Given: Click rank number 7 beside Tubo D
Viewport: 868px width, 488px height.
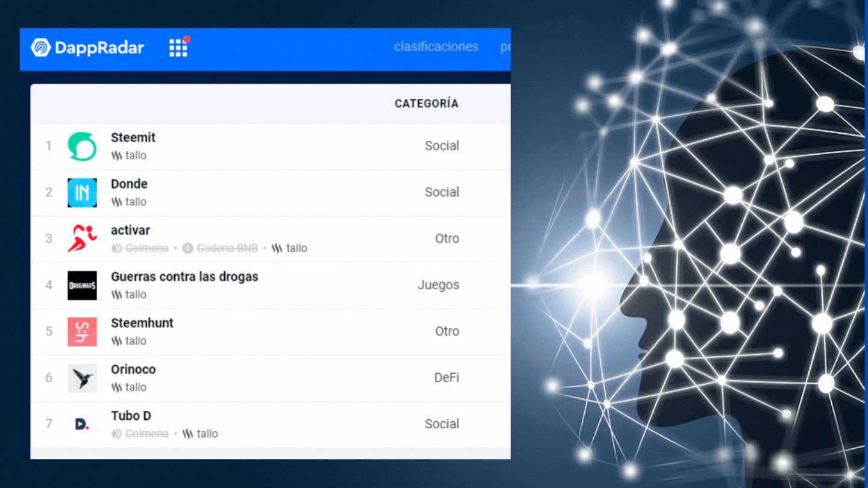Looking at the screenshot, I should pos(49,424).
